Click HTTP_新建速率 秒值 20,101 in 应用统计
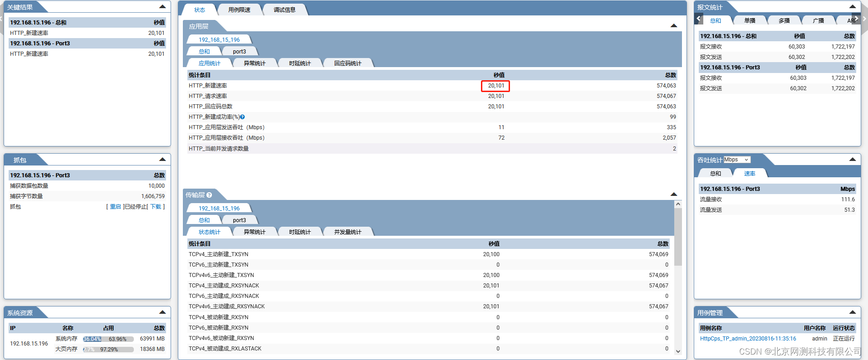Screen dimensions: 868x360 tap(495, 86)
